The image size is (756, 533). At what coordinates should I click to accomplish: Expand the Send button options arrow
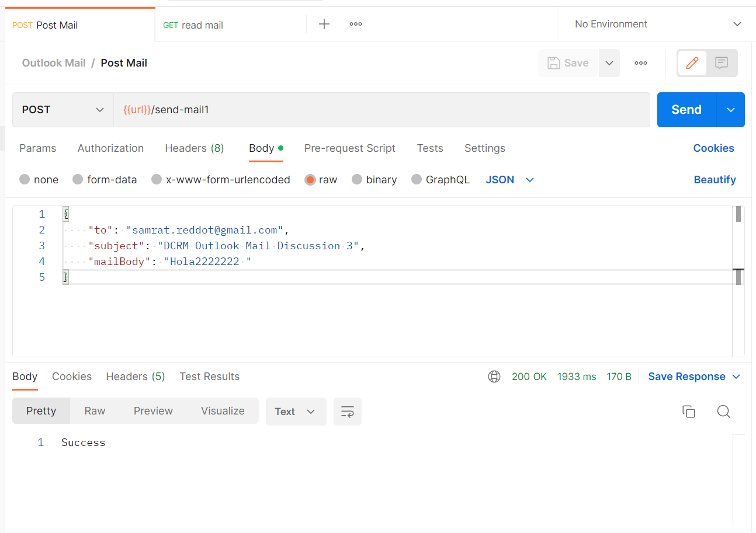point(730,109)
